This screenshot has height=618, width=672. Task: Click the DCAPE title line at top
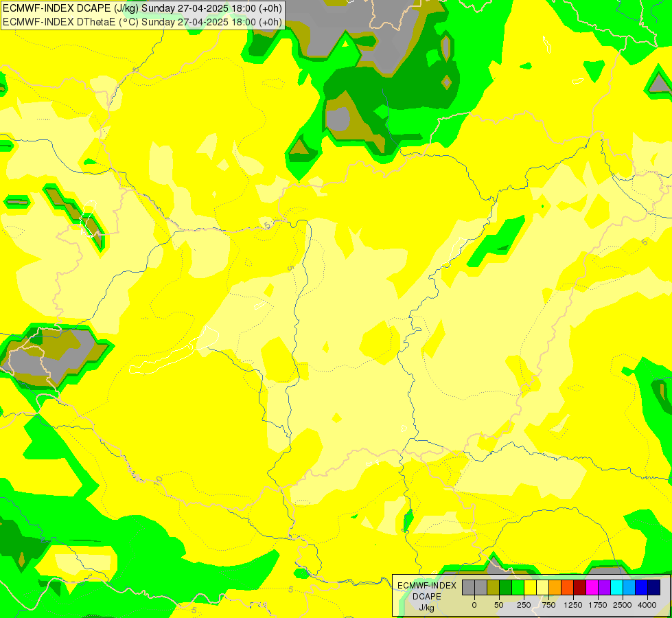pyautogui.click(x=142, y=8)
